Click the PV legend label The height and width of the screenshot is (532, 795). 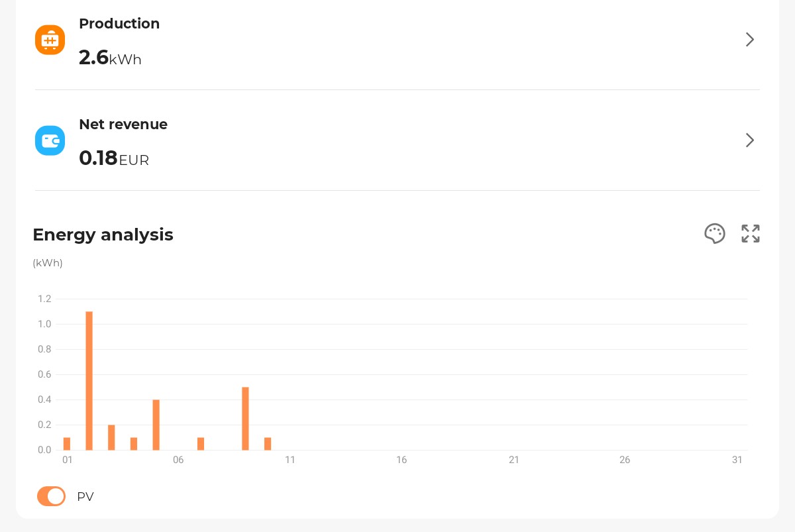click(85, 497)
